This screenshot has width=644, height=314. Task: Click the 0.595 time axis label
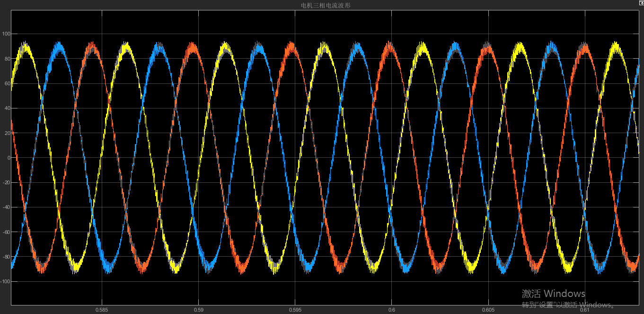point(296,310)
